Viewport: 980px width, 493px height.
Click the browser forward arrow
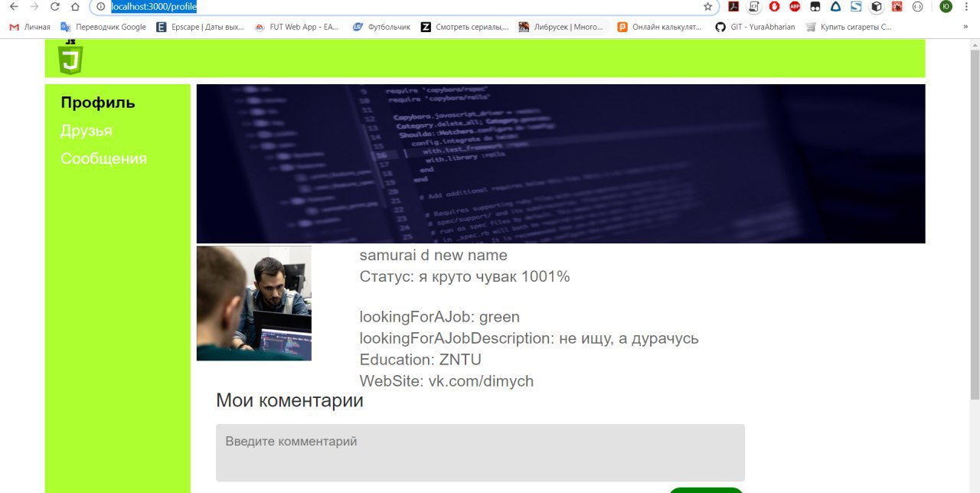coord(34,7)
